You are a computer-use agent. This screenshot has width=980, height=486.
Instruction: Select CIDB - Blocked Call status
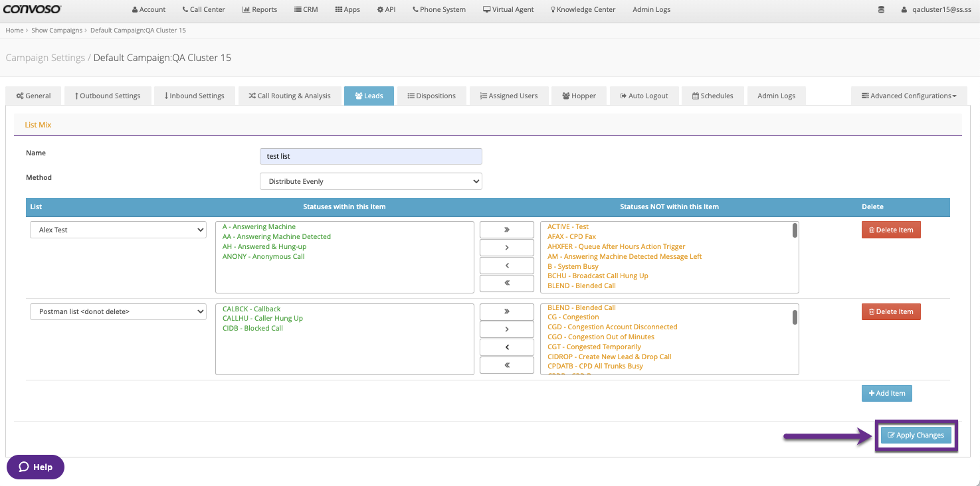tap(252, 328)
